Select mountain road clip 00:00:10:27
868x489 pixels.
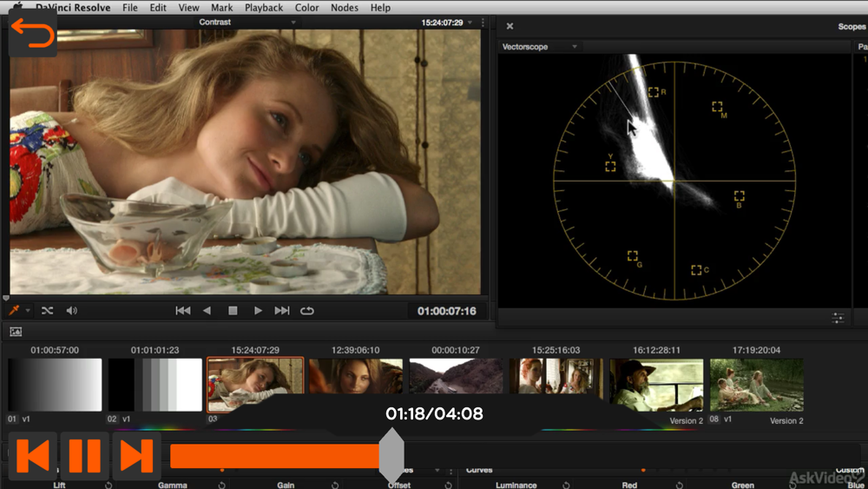pyautogui.click(x=457, y=377)
